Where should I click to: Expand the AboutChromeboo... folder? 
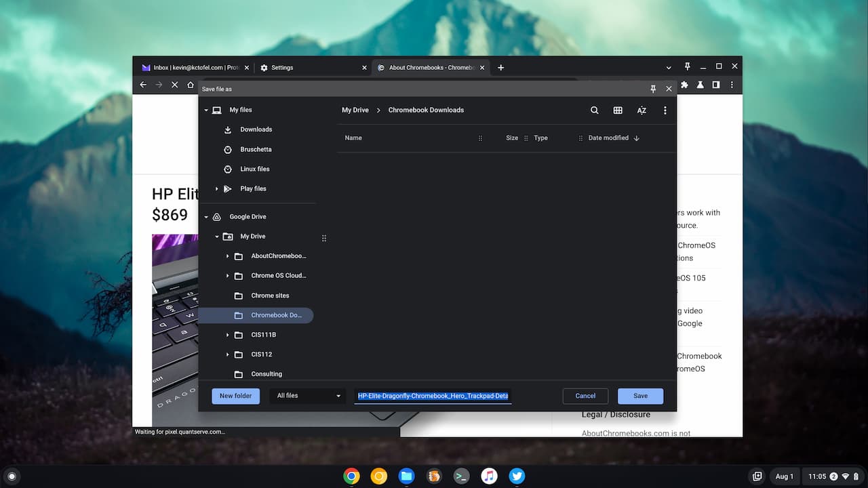coord(227,256)
